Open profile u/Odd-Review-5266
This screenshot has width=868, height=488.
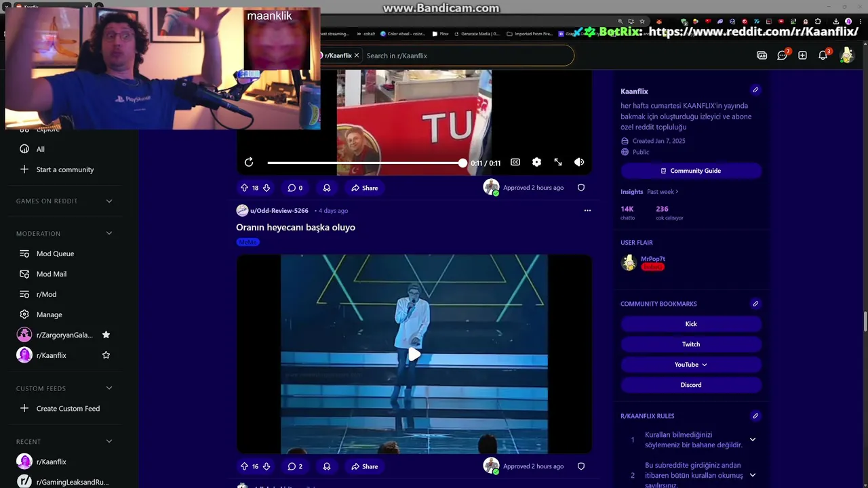(x=279, y=211)
